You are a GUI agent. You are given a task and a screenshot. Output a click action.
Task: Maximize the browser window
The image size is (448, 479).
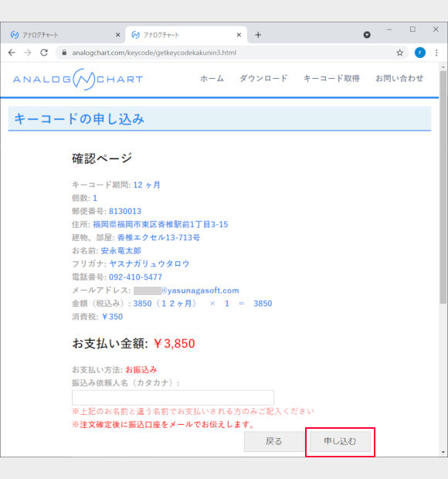point(412,29)
